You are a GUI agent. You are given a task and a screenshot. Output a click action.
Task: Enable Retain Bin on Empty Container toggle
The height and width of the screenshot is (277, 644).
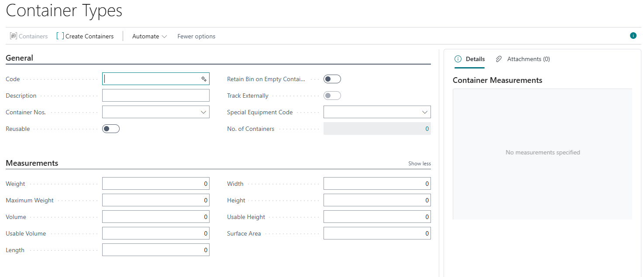click(x=332, y=79)
